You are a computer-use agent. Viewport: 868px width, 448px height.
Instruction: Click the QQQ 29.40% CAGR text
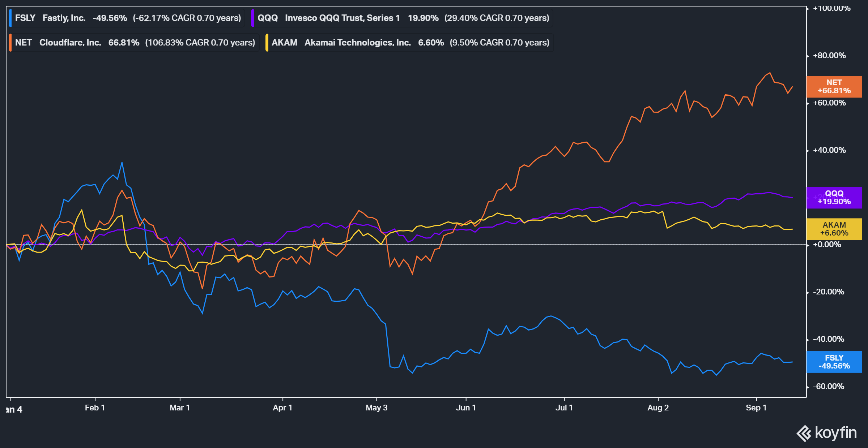click(x=497, y=18)
